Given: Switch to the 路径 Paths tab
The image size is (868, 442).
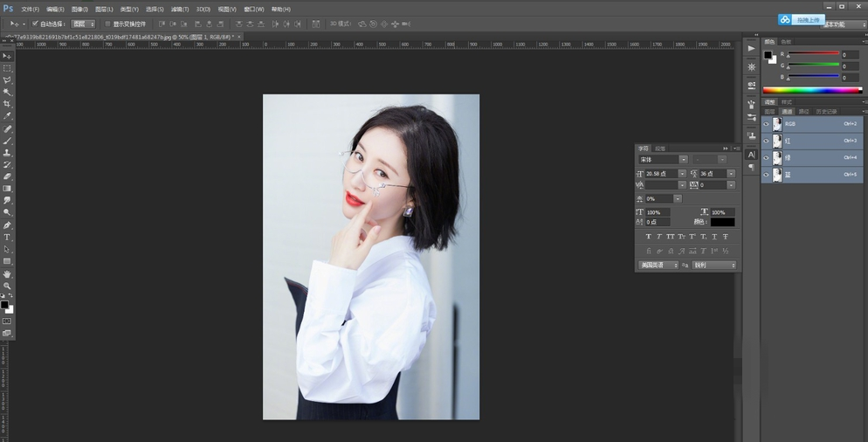Looking at the screenshot, I should coord(803,112).
